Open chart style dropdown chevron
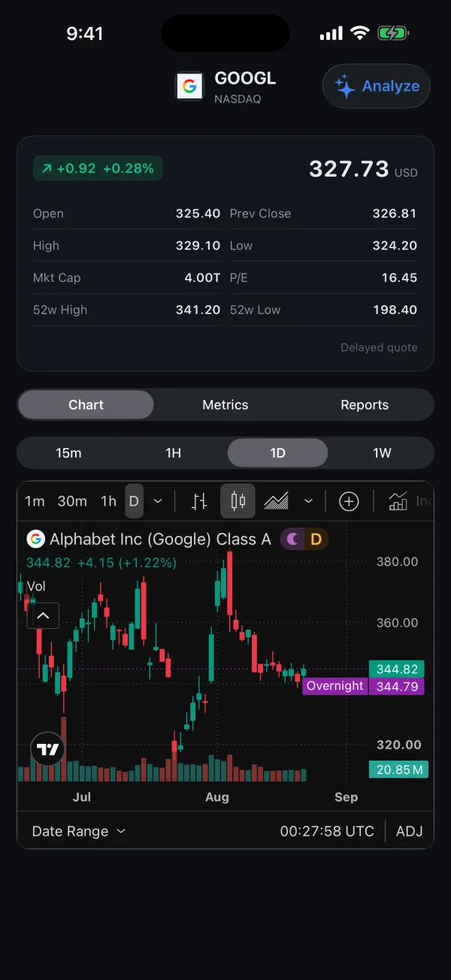The width and height of the screenshot is (451, 980). pos(308,501)
